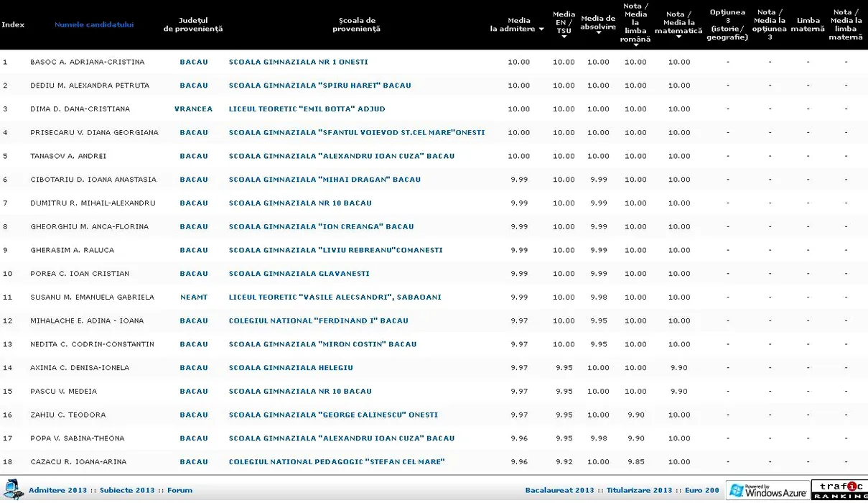Open the Titularizare 2013 link

639,490
